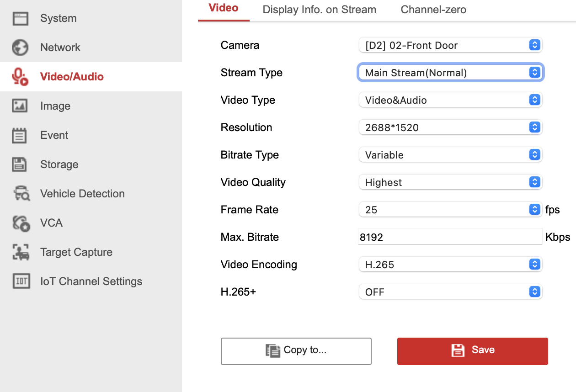Open the Video Encoding dropdown

coord(450,265)
